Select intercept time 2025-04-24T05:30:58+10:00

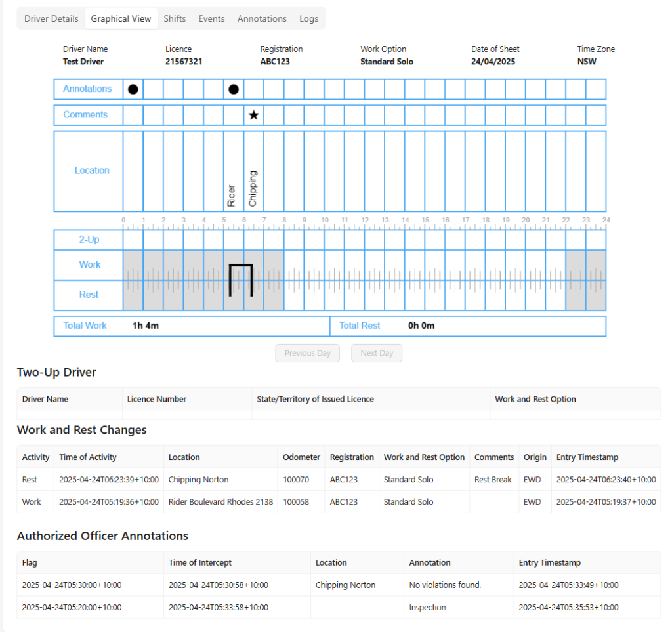219,585
